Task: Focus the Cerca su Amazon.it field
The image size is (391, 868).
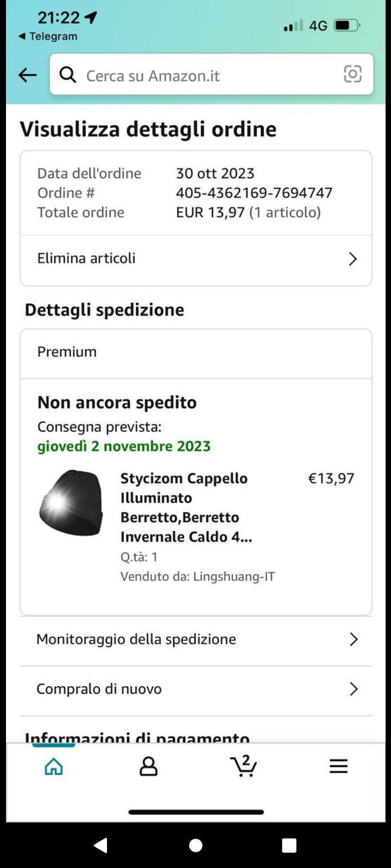Action: (x=211, y=74)
